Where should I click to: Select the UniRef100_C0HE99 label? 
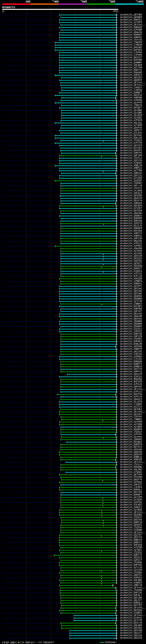(x=131, y=45)
